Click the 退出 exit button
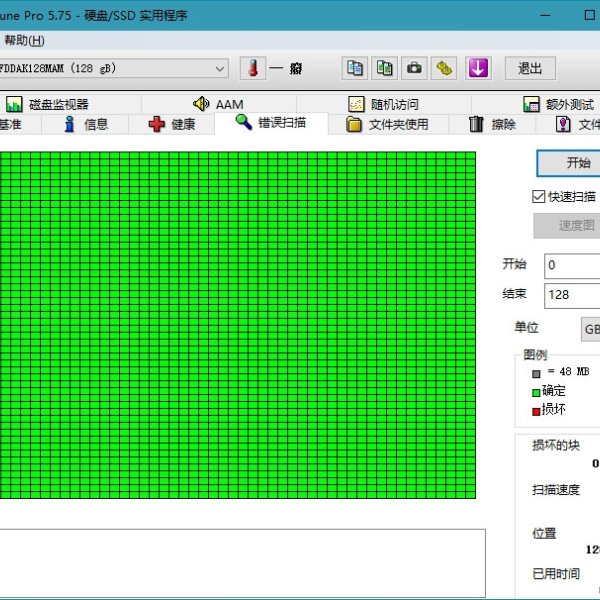This screenshot has height=600, width=600. [x=530, y=68]
